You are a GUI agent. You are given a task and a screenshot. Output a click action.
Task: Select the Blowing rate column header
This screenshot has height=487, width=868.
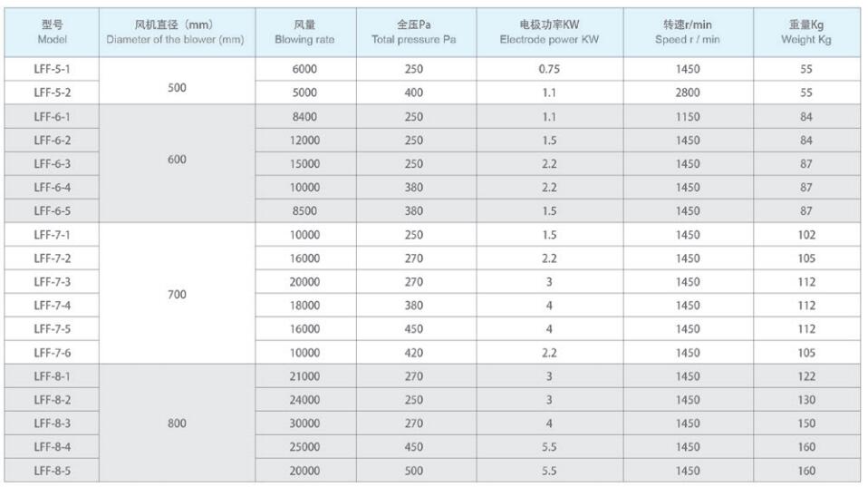tap(304, 34)
